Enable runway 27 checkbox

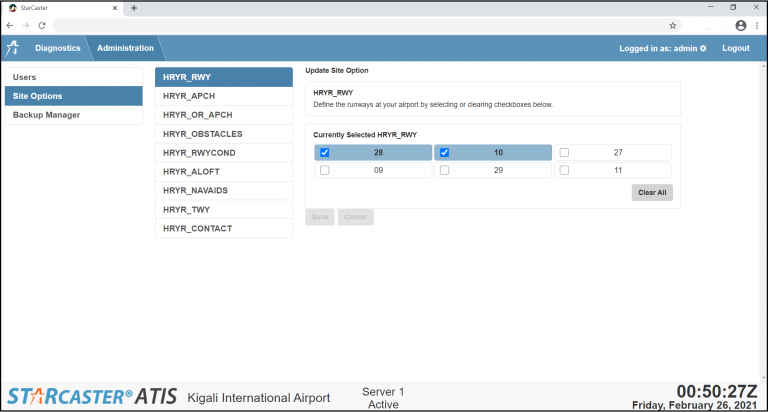click(x=564, y=153)
